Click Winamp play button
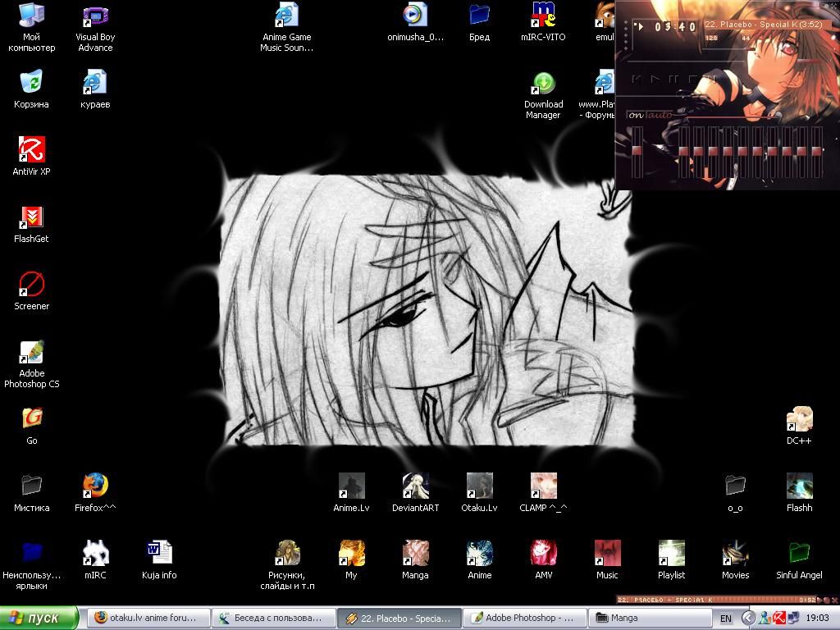840x630 pixels. pos(655,80)
